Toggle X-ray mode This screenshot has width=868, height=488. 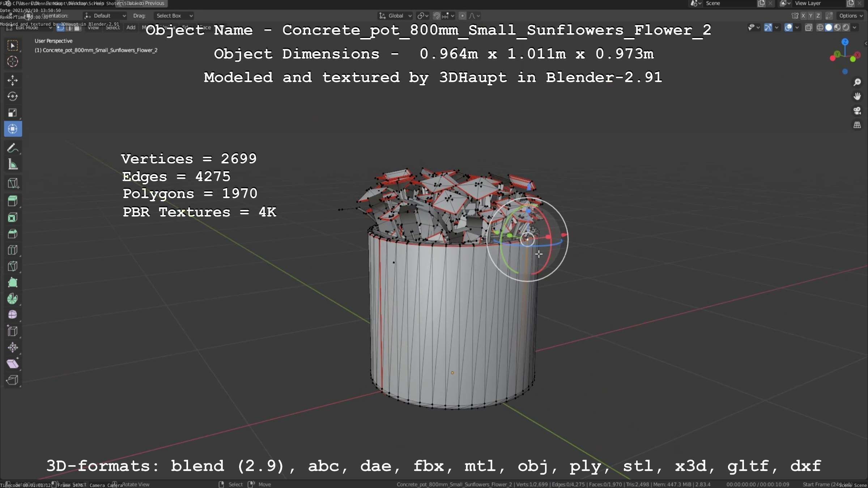[x=809, y=27]
